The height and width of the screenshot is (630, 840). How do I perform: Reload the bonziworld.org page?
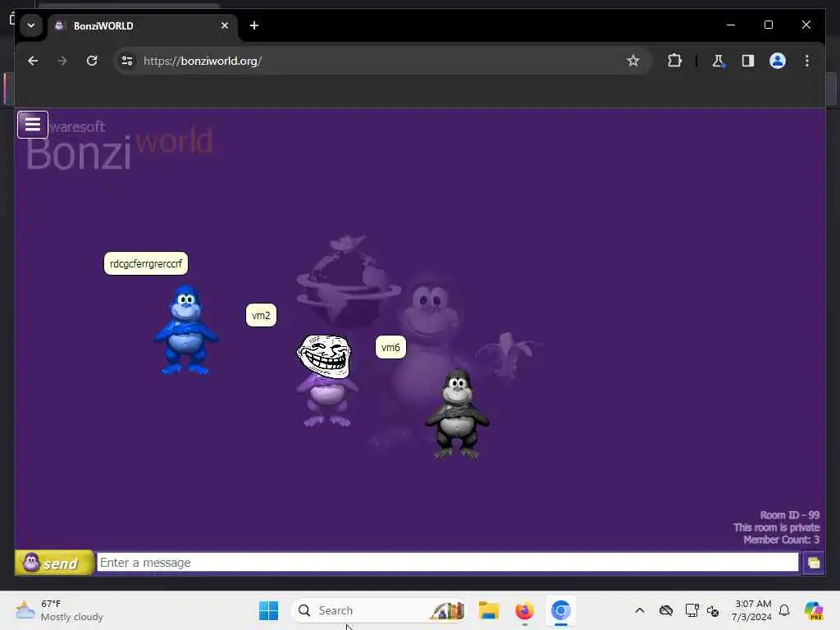coord(92,61)
